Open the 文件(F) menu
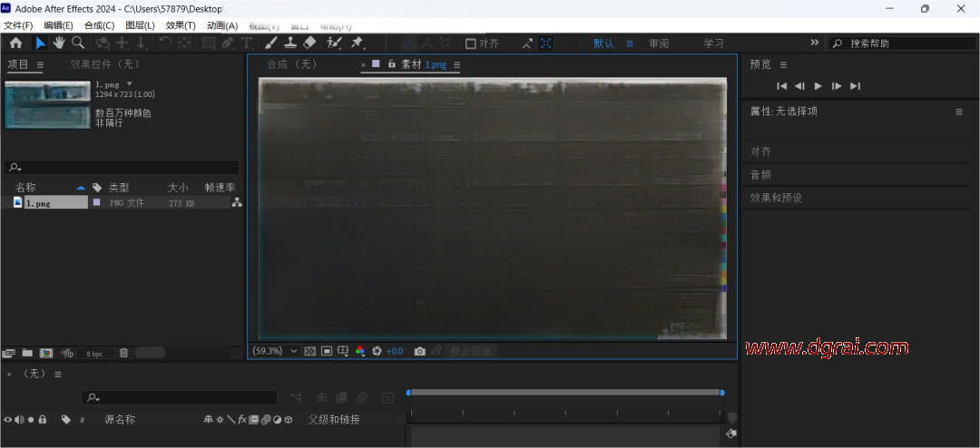 [18, 25]
